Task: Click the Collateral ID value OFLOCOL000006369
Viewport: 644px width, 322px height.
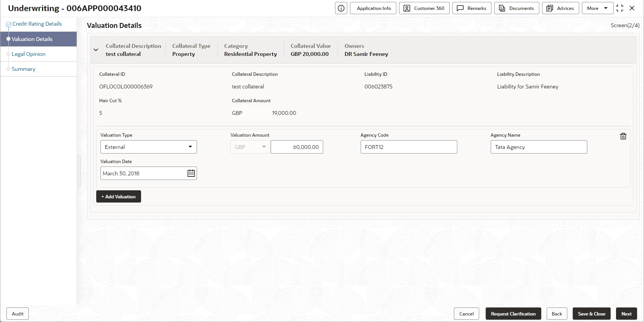Action: pos(126,87)
